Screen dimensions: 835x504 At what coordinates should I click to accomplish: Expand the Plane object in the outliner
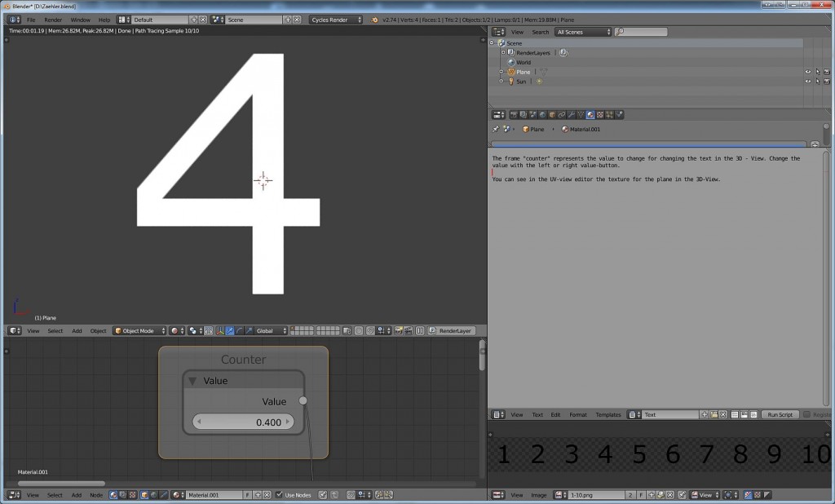pos(501,72)
